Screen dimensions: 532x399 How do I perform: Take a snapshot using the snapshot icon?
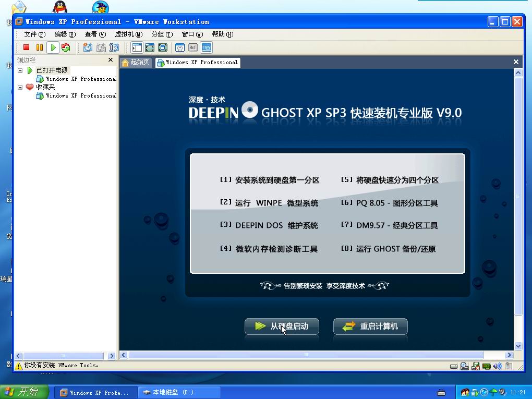click(88, 47)
